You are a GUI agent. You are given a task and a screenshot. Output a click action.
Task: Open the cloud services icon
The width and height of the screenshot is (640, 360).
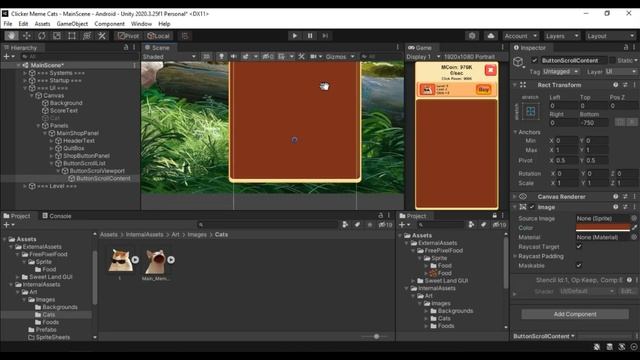coord(491,36)
